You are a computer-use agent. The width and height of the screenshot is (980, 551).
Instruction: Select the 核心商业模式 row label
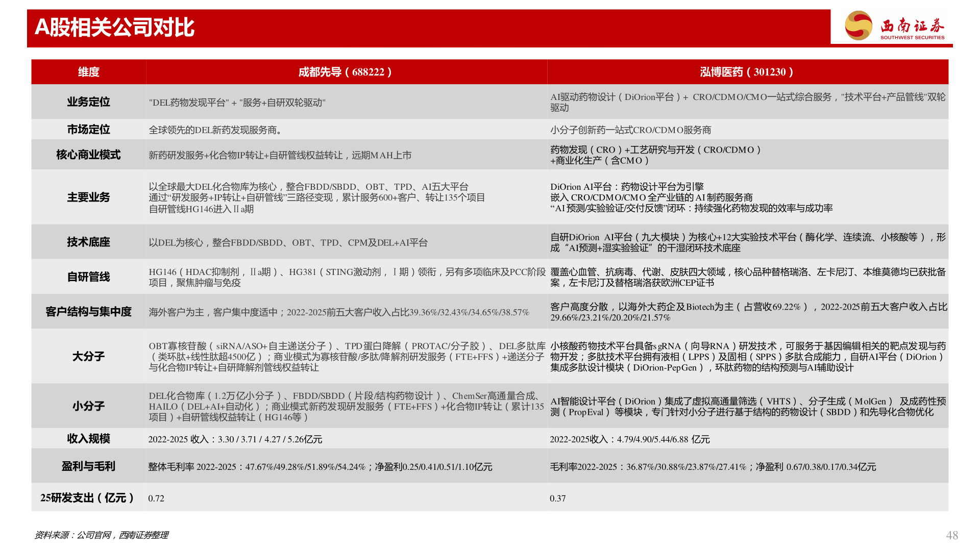coord(88,155)
